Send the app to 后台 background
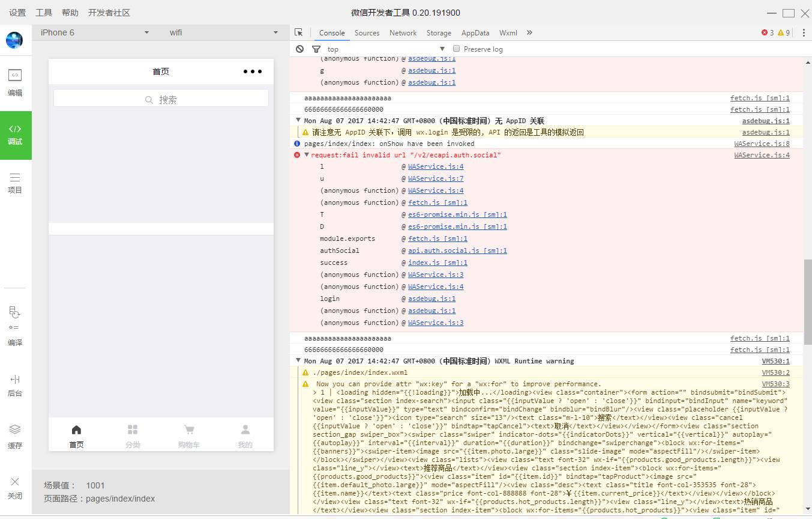Screen dimensions: 812x519 click(15, 385)
